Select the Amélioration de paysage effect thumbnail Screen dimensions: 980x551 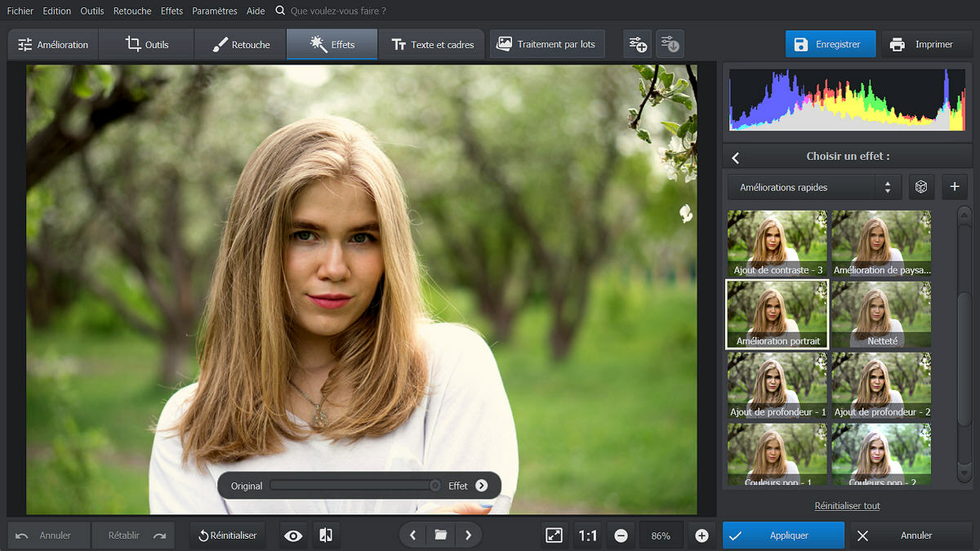pos(881,243)
